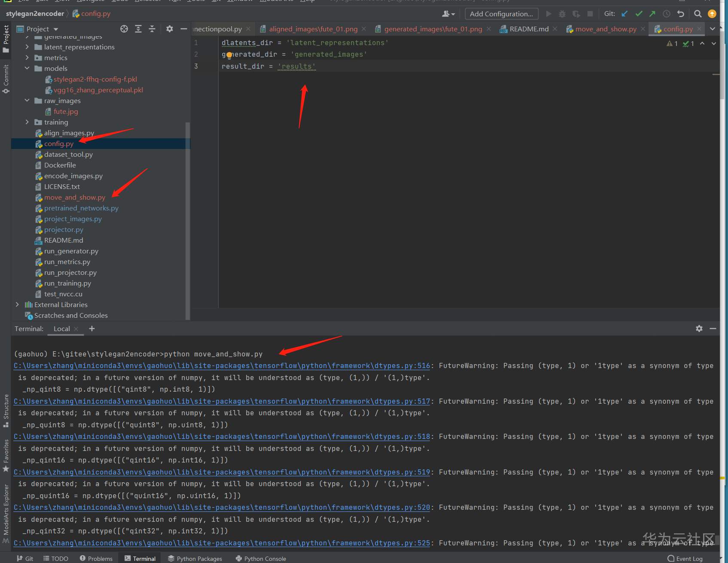Open terminal settings gear icon

[x=699, y=329]
